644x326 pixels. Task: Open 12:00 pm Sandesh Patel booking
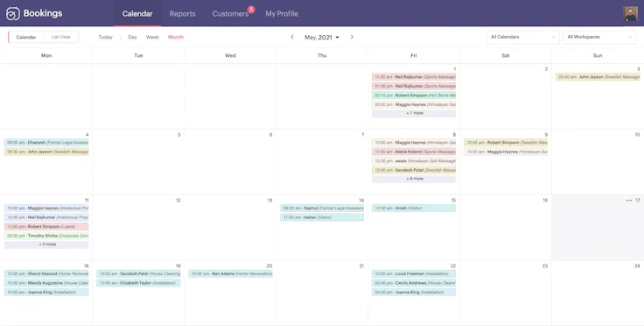point(414,170)
